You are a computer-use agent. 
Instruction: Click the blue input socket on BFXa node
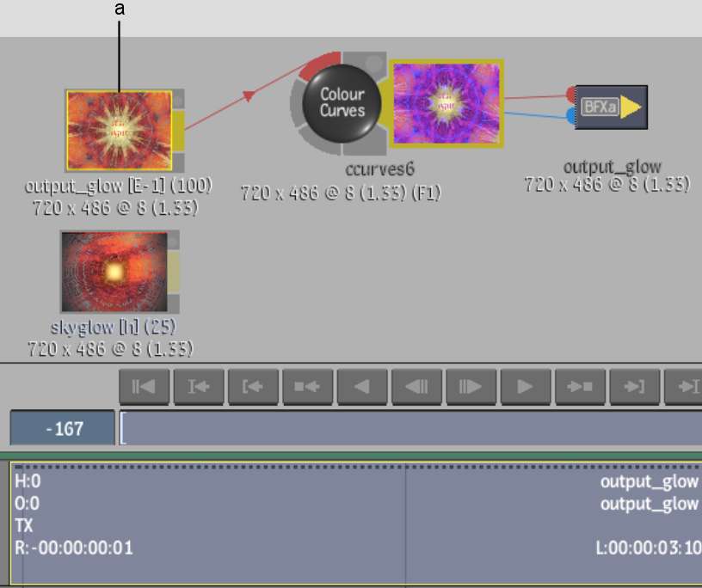(x=570, y=115)
